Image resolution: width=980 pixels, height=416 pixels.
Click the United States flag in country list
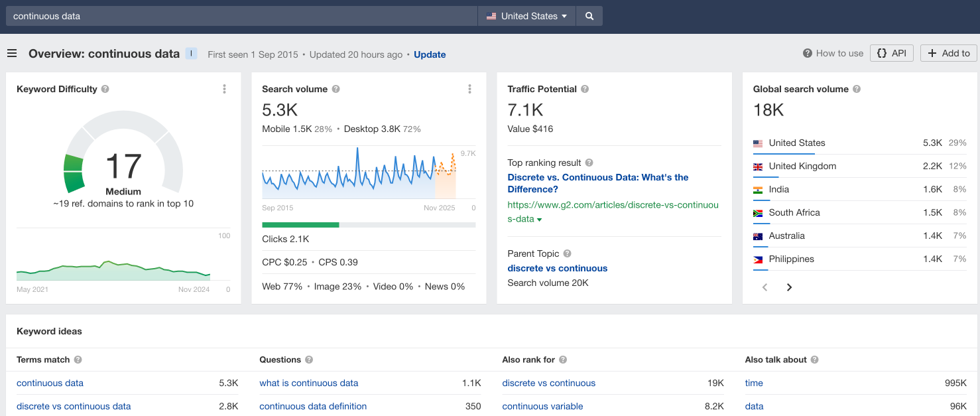(x=758, y=143)
